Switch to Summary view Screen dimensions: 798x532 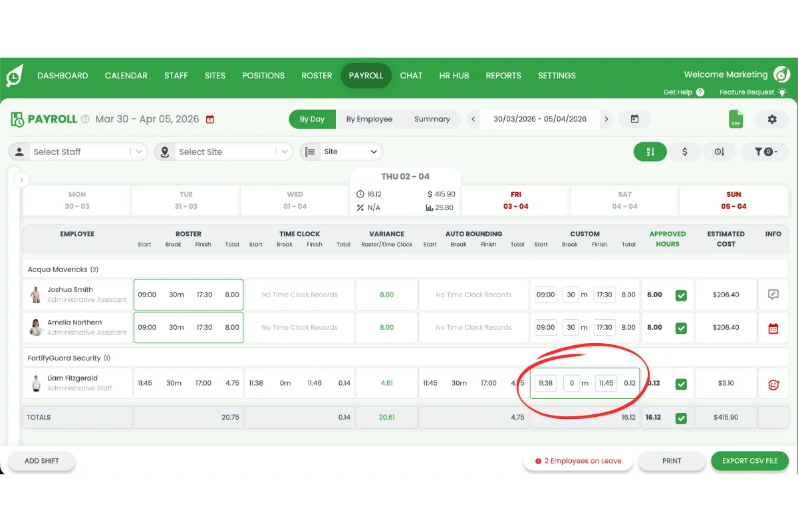pos(432,119)
